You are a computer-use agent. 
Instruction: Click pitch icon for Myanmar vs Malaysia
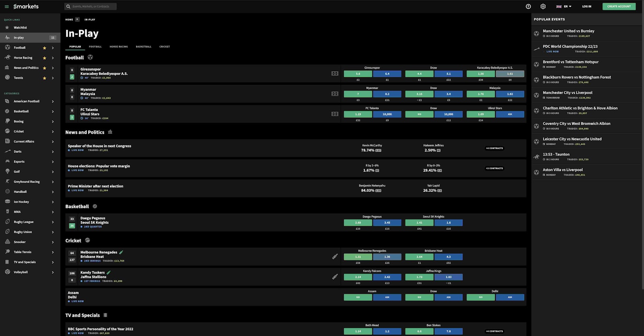335,94
